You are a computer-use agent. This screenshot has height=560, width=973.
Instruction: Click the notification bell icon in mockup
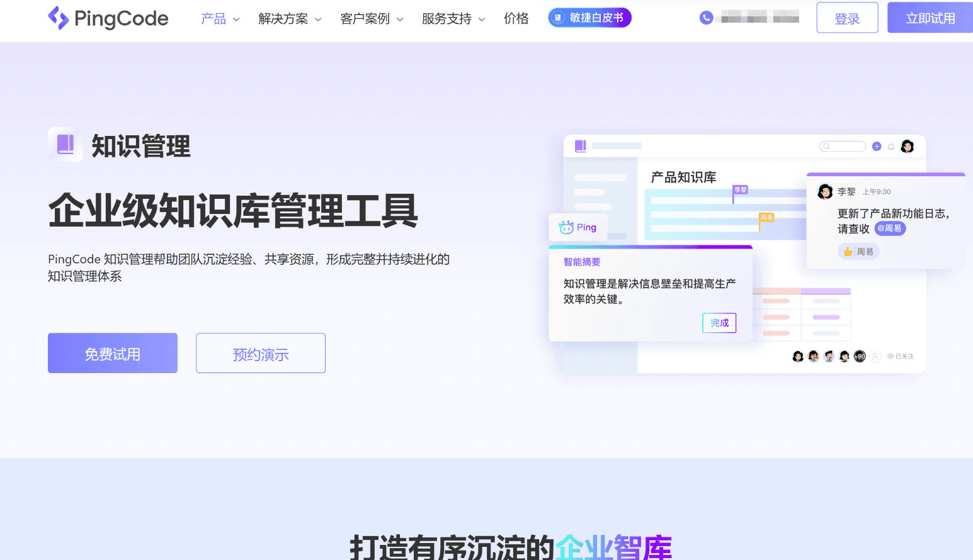click(891, 147)
